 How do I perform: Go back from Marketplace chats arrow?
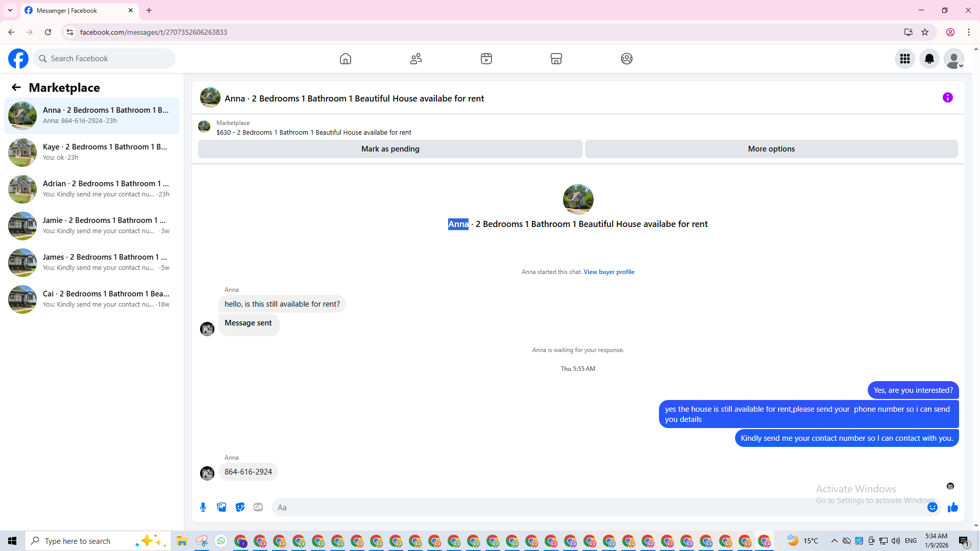coord(16,88)
